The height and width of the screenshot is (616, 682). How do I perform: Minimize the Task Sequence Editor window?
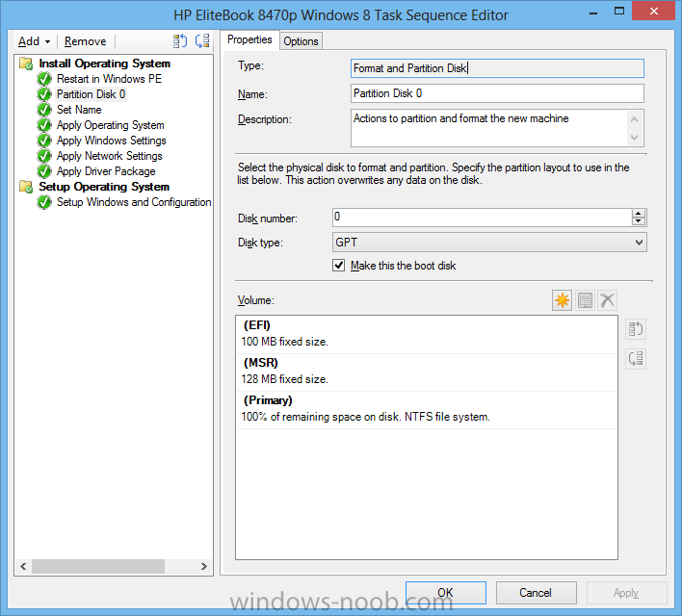pyautogui.click(x=593, y=13)
